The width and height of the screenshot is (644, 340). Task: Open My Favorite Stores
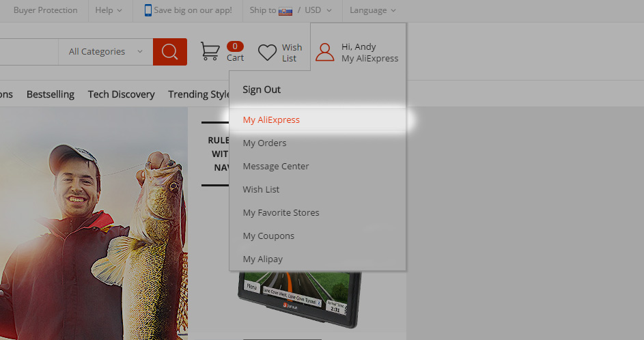pyautogui.click(x=281, y=213)
